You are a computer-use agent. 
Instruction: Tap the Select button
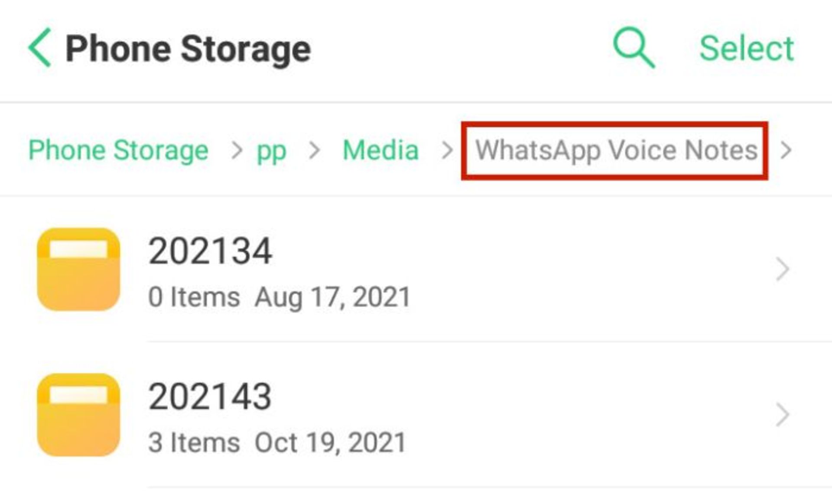coord(747,48)
